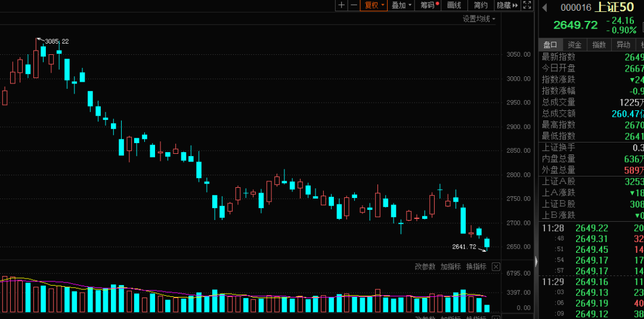
Task: Open the 复权 dropdown
Action: click(374, 5)
